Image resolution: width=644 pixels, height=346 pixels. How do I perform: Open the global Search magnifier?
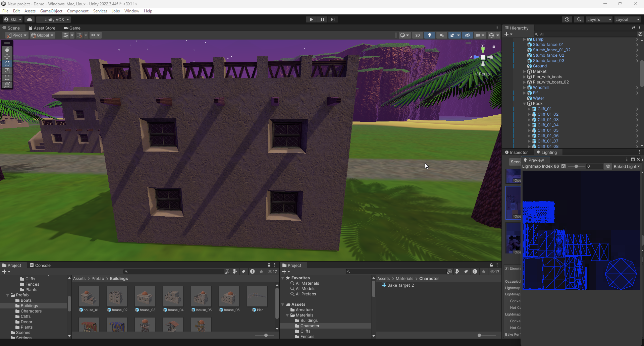[x=579, y=19]
